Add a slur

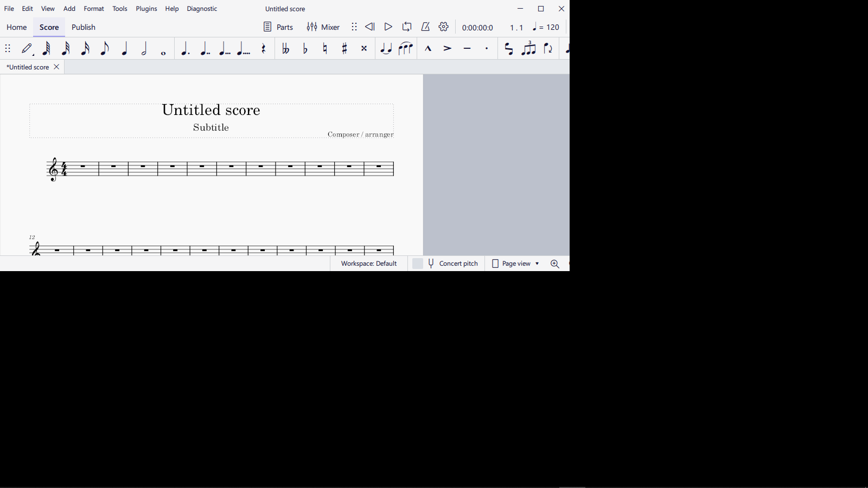[406, 49]
